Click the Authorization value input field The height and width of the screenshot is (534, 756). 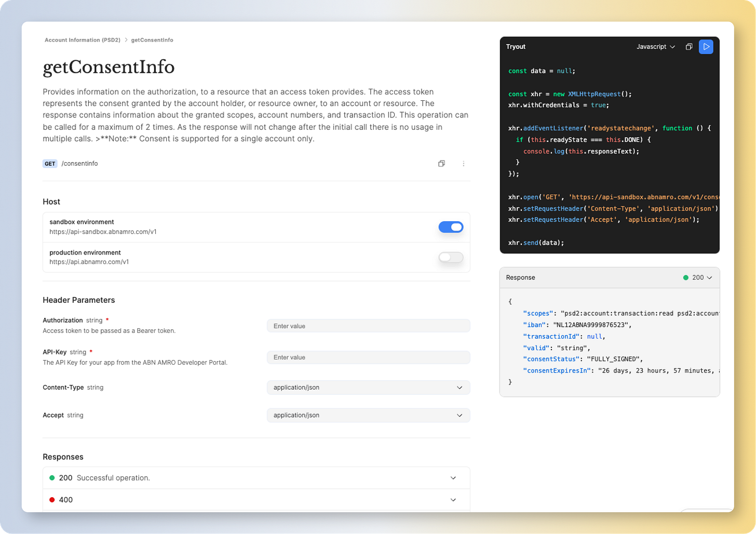point(368,326)
